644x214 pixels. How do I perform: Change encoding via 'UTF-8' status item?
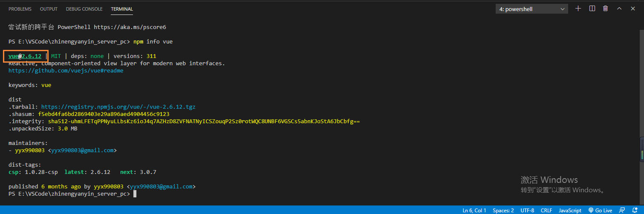[x=527, y=210]
